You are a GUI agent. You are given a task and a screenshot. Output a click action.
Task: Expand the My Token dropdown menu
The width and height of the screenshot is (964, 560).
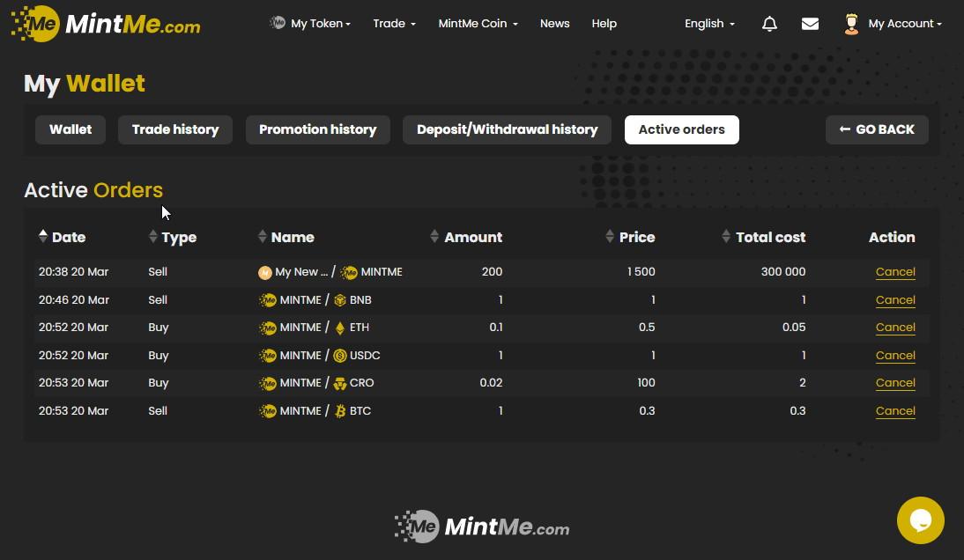[x=311, y=24]
